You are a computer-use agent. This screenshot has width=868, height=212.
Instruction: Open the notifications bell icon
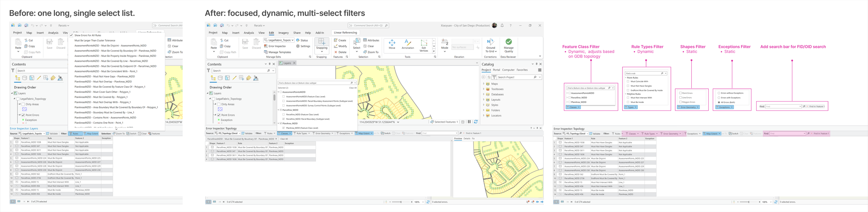tap(502, 25)
